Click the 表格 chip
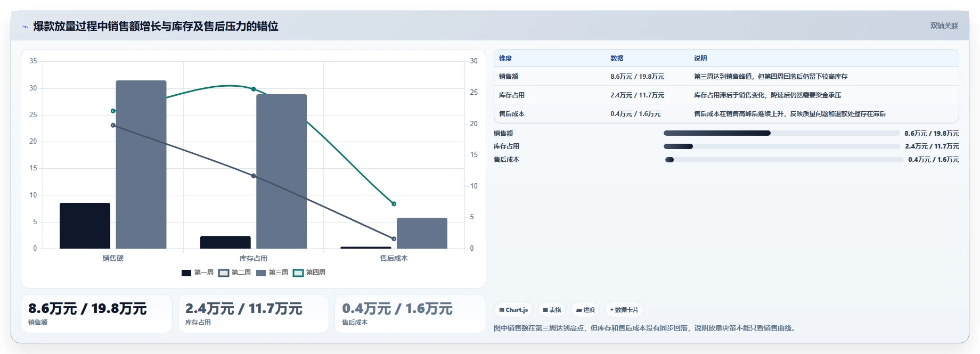 click(552, 310)
